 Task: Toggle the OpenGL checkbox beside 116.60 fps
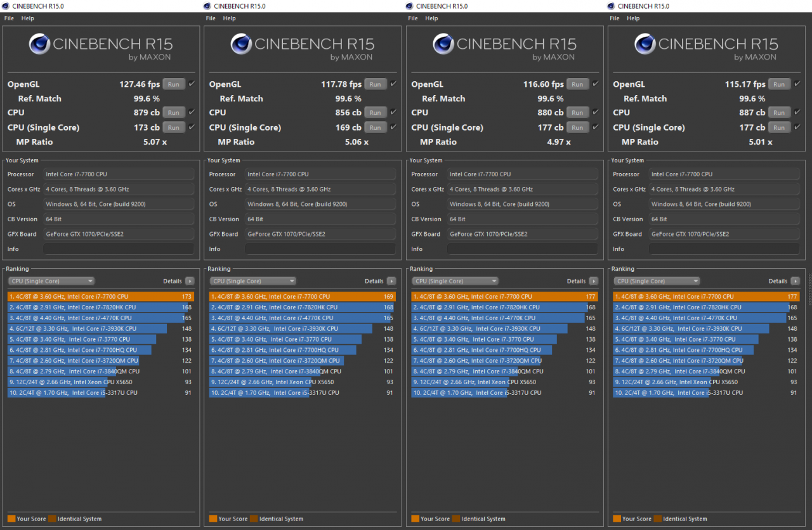[x=596, y=84]
